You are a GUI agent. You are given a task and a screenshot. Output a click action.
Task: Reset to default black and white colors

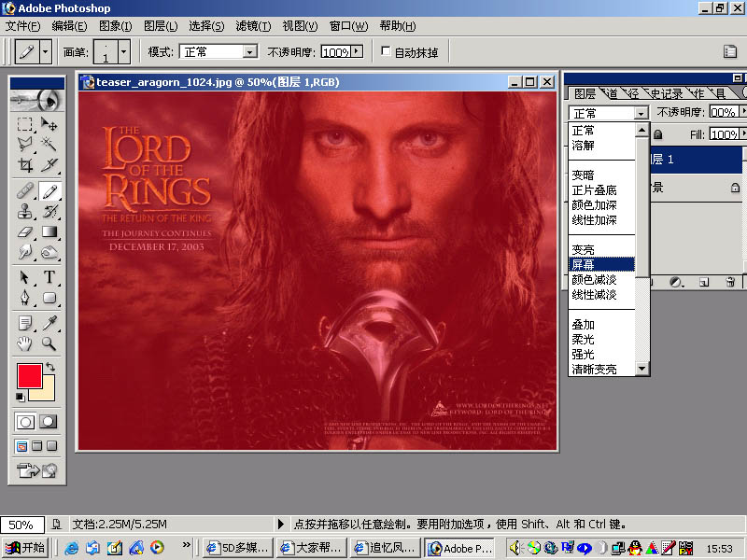coord(20,397)
